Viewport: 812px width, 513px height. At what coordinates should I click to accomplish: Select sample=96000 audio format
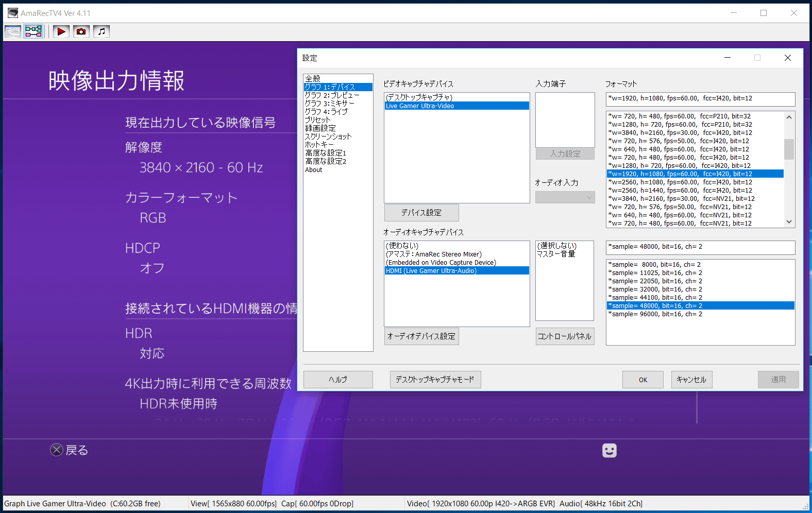[x=701, y=314]
